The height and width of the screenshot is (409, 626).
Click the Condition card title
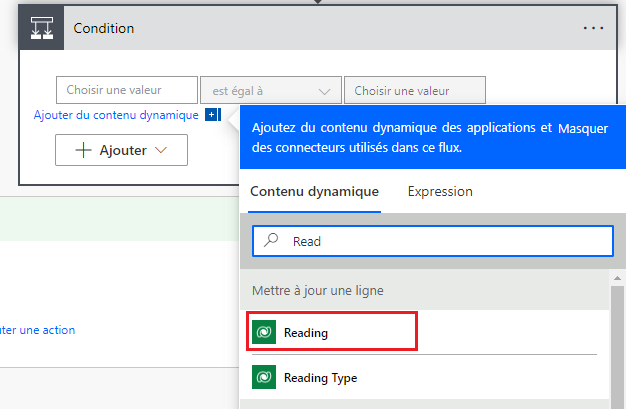tap(104, 28)
